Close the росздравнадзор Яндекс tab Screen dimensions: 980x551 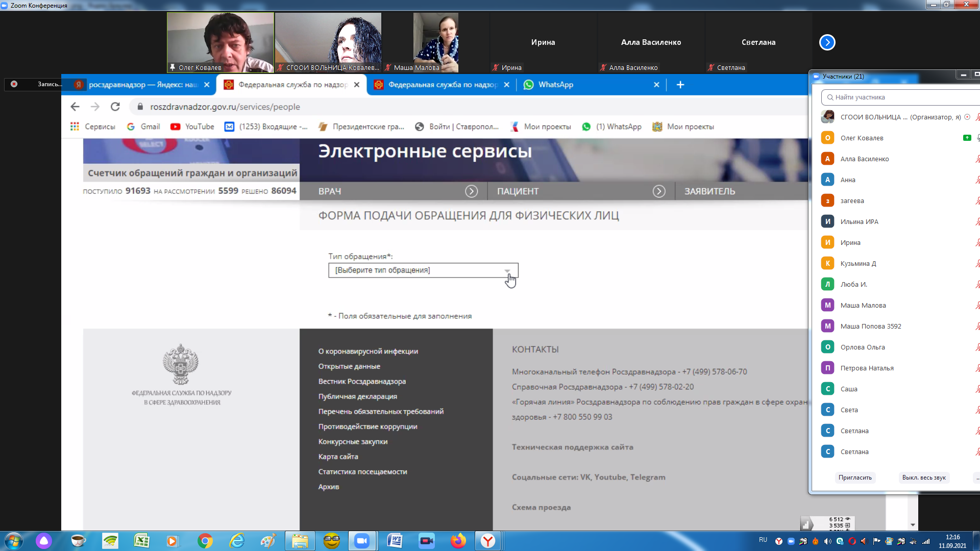tap(207, 85)
